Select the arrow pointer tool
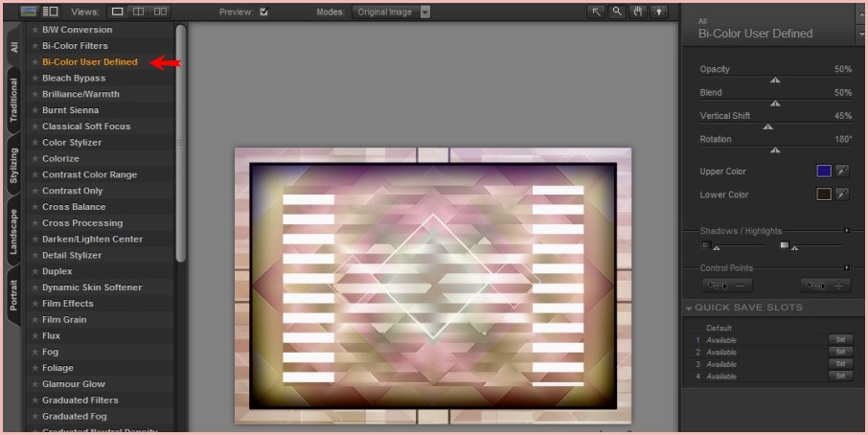This screenshot has height=435, width=868. click(596, 12)
